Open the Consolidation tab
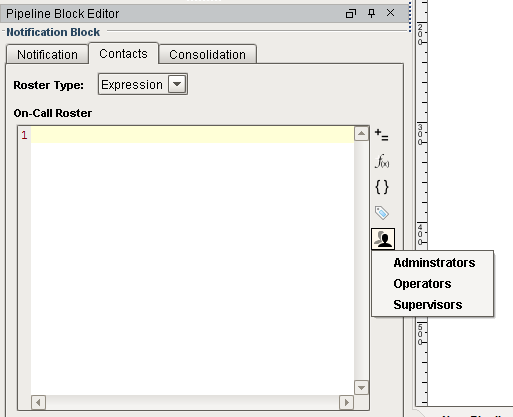This screenshot has height=417, width=513. pos(207,54)
